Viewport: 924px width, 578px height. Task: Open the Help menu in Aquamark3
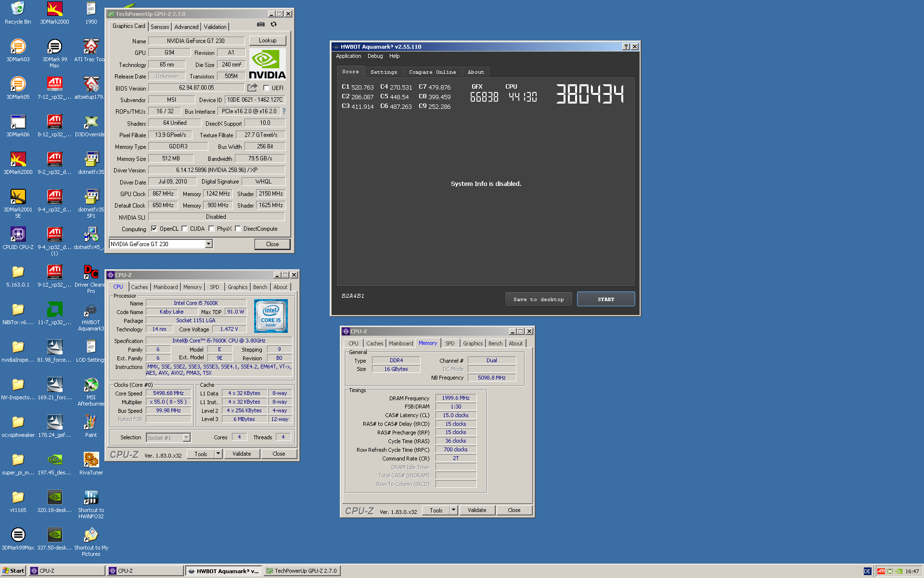[394, 56]
